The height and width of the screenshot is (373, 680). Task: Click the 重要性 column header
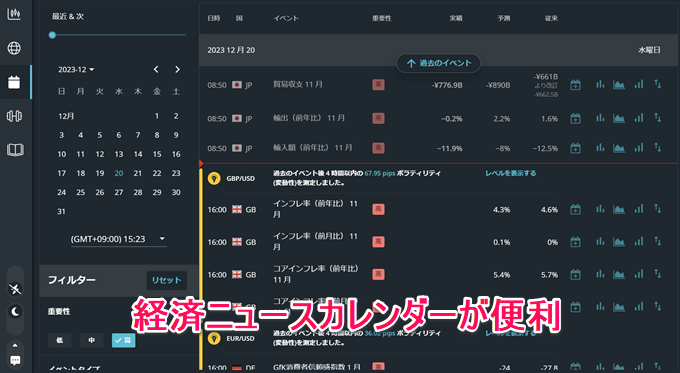point(382,18)
